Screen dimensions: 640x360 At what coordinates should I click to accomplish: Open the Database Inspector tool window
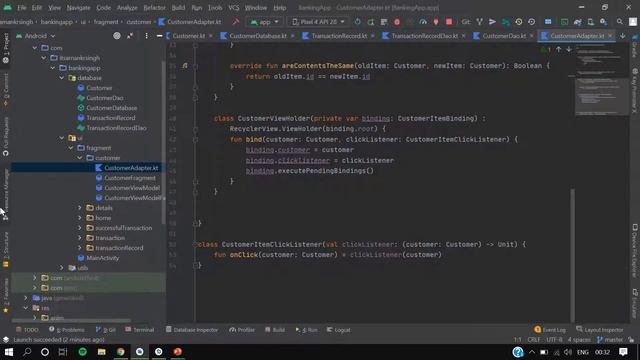tap(192, 330)
